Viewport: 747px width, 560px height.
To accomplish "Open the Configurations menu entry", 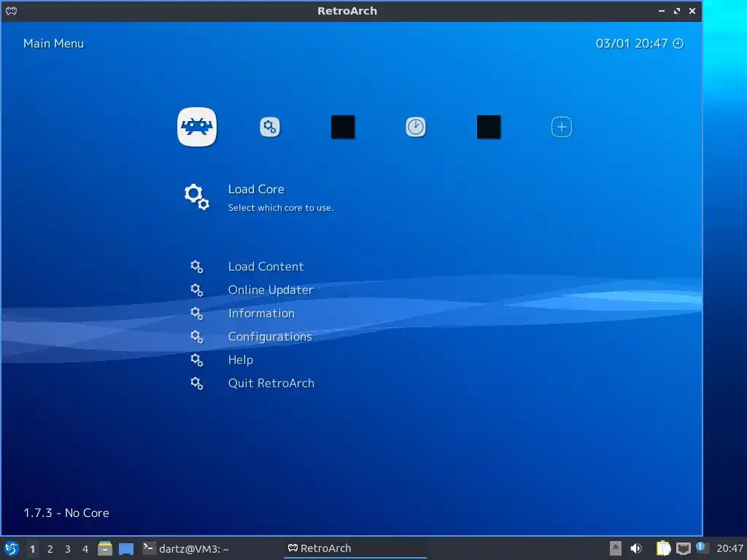I will [270, 337].
